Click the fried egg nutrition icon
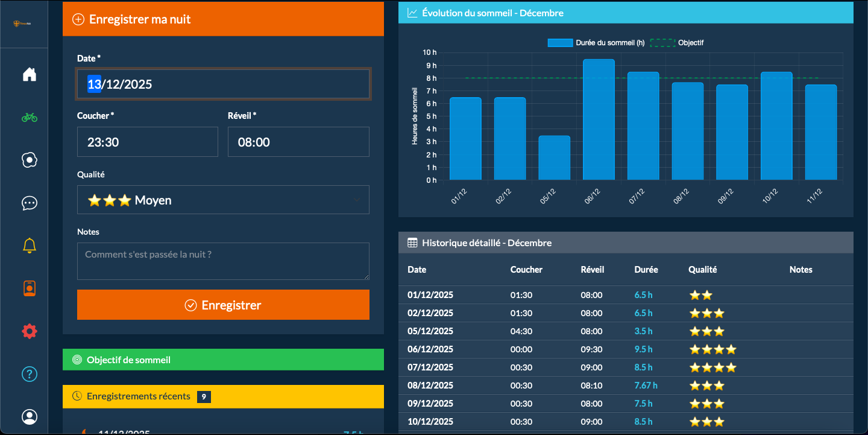Viewport: 868px width, 435px height. (x=30, y=160)
